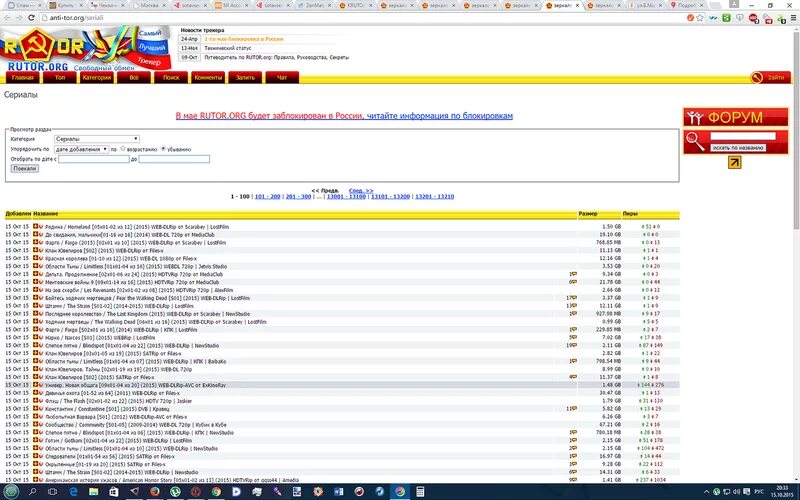Open Главная menu item
Viewport: 800px width, 500px height.
22,78
